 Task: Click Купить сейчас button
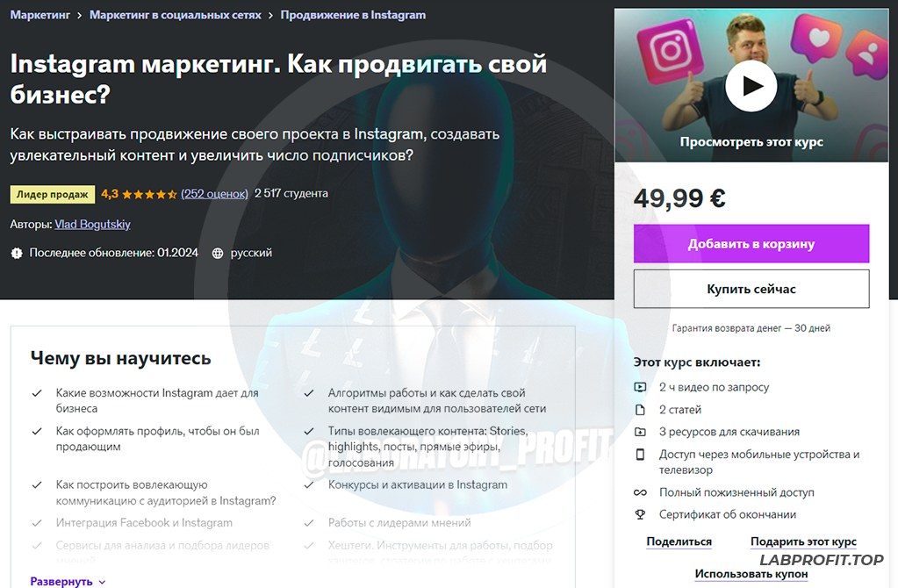pos(751,289)
